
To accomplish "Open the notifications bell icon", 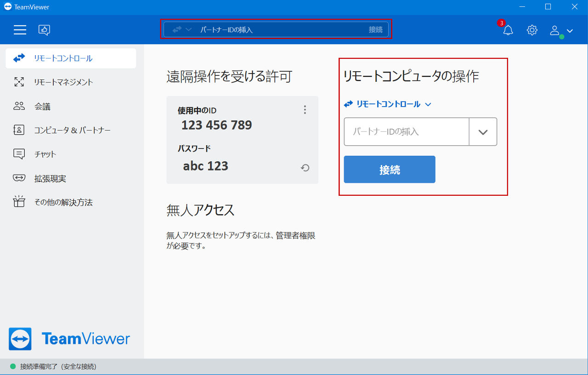I will (x=508, y=30).
